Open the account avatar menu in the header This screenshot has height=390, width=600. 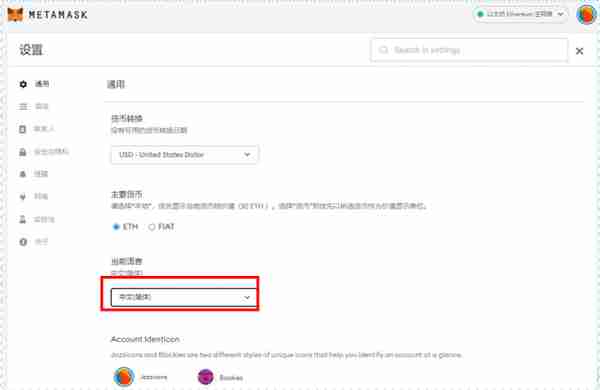pos(586,15)
